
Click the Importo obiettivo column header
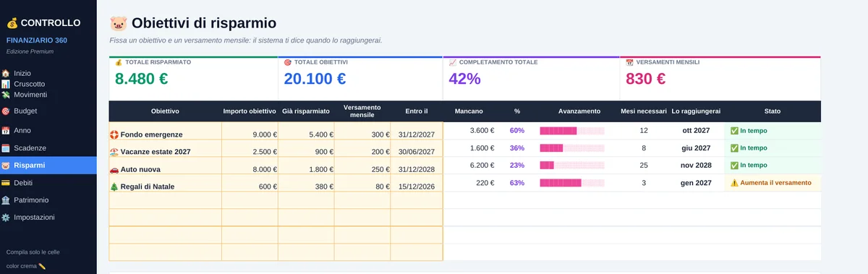tap(250, 111)
